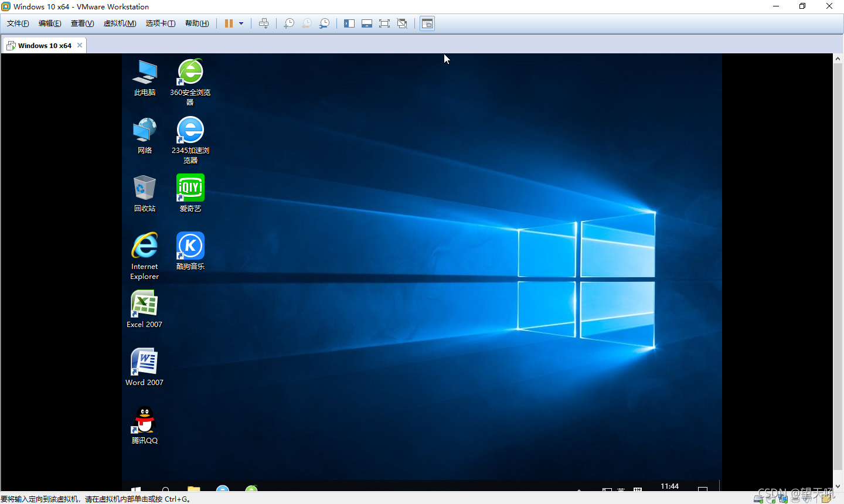Select the 360安全浏览器 shortcut
This screenshot has height=504, width=844.
(x=190, y=82)
